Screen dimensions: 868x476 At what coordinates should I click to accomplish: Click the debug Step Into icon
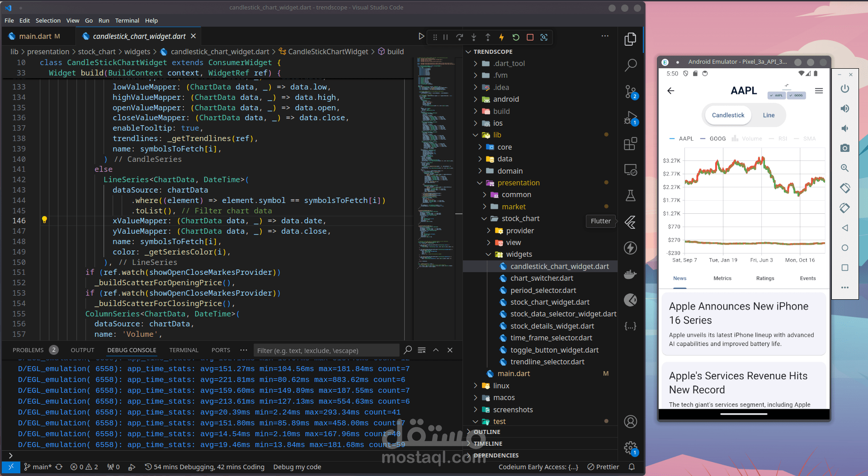pos(474,37)
